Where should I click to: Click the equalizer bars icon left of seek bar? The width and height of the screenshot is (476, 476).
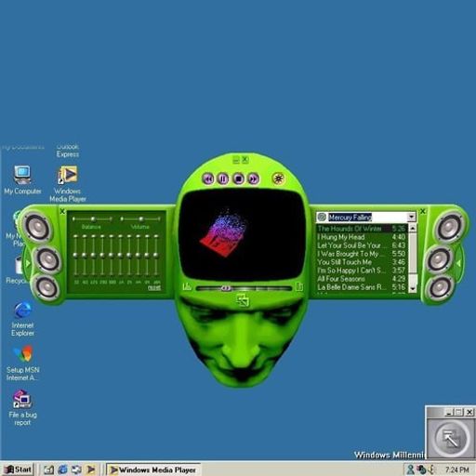[x=187, y=286]
